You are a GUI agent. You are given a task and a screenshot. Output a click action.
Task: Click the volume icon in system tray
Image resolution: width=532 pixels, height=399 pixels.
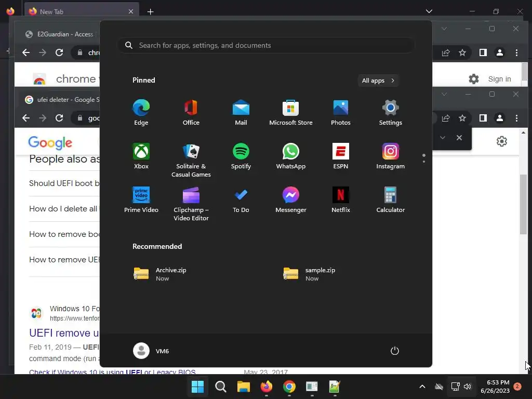coord(468,387)
